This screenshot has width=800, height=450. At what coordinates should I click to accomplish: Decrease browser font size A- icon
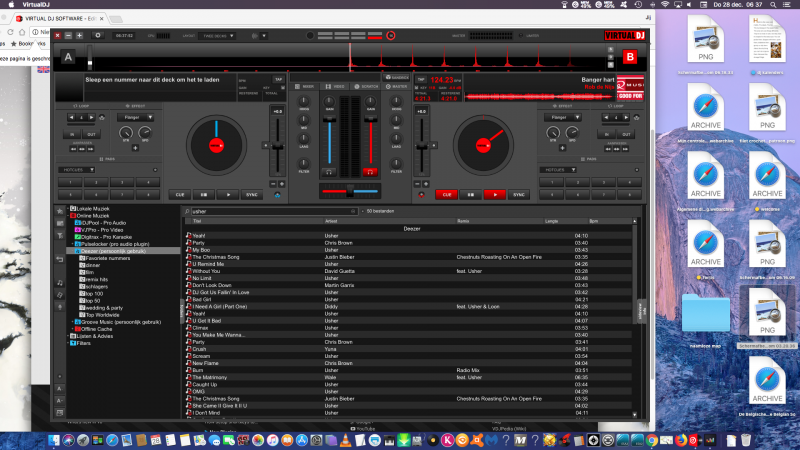60,401
